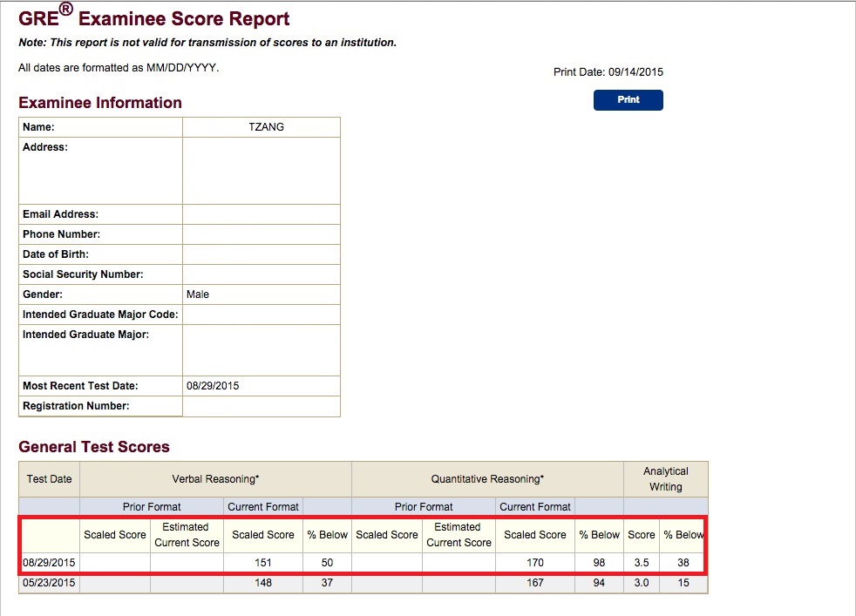This screenshot has width=856, height=616.
Task: Click the Social Security Number: label
Action: coord(83,274)
